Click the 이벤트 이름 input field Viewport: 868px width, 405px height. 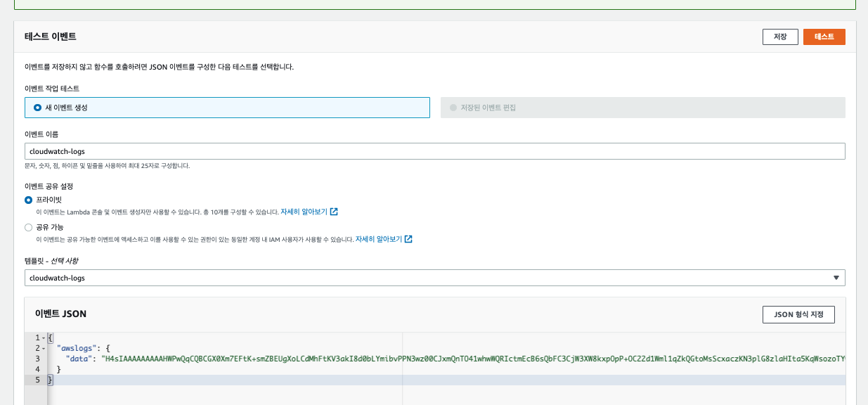[434, 151]
